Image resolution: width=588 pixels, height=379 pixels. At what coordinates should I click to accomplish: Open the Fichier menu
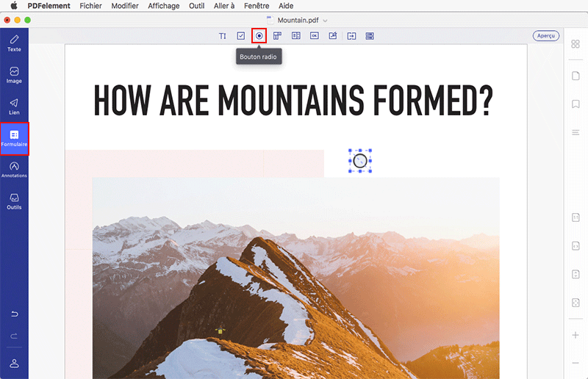(90, 6)
